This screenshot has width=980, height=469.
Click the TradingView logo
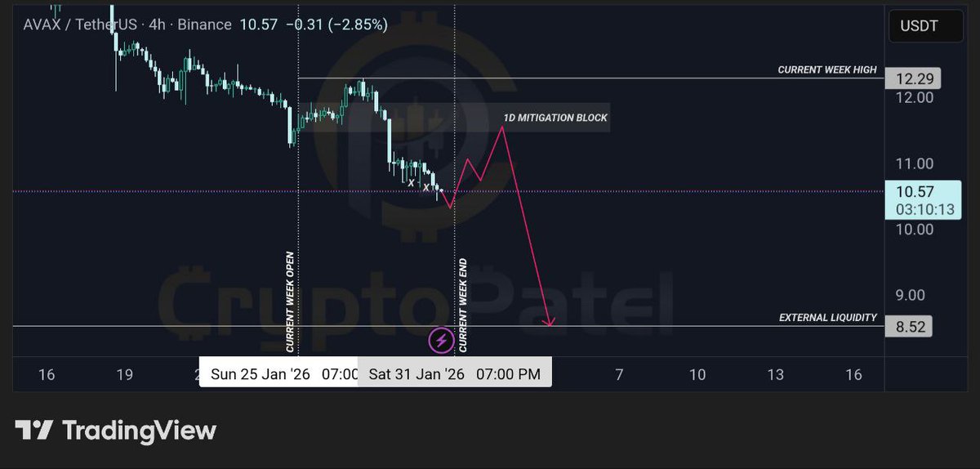115,431
